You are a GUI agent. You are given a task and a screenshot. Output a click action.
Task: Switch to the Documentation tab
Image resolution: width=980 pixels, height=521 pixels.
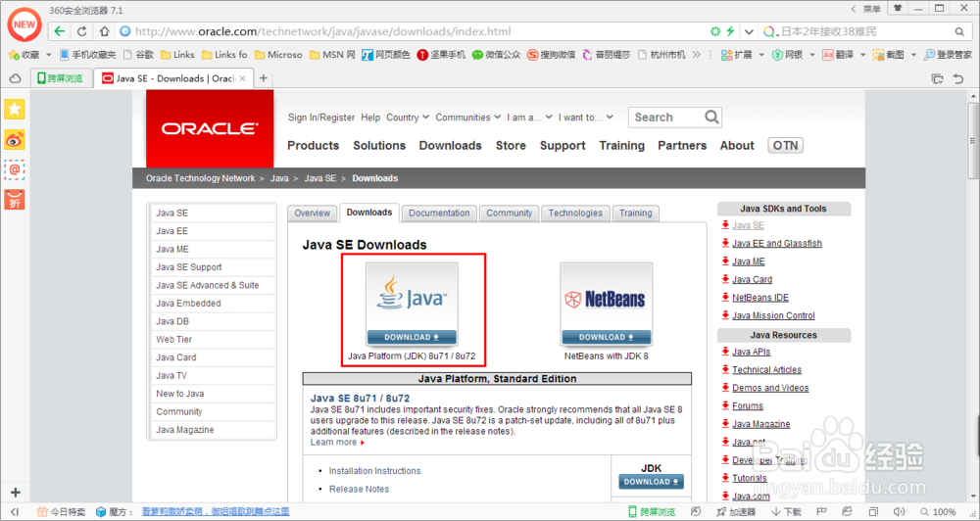tap(439, 213)
